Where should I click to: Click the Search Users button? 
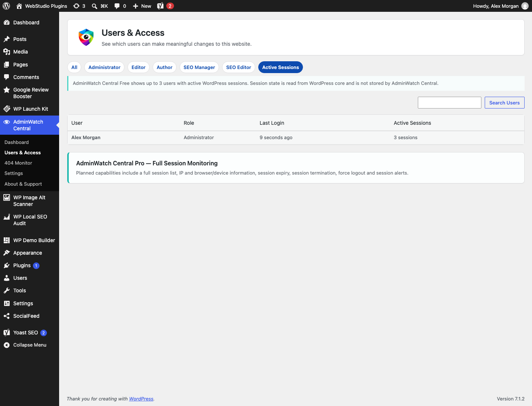tap(504, 103)
